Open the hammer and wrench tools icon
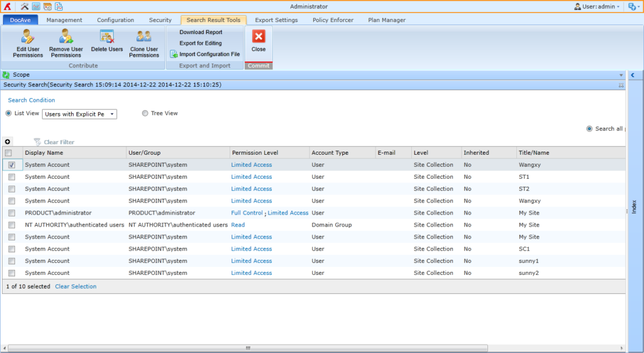 tap(25, 6)
